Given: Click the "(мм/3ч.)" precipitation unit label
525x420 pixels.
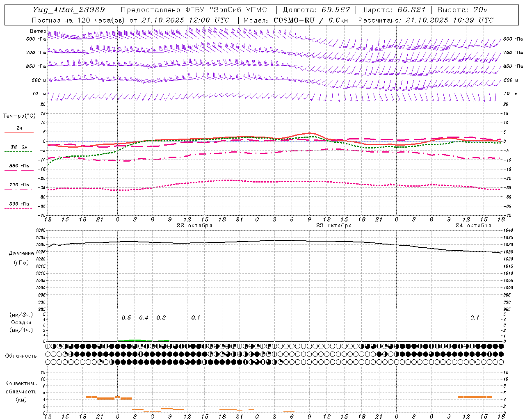Looking at the screenshot, I should point(21,315).
